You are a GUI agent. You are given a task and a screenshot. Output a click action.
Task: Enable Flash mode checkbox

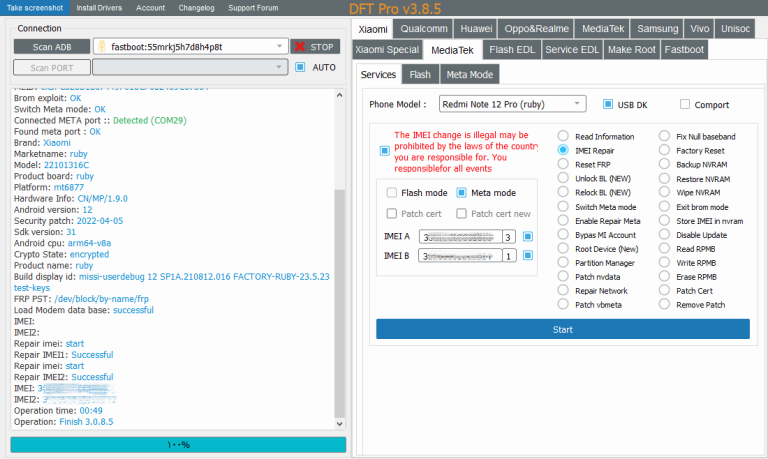tap(392, 193)
